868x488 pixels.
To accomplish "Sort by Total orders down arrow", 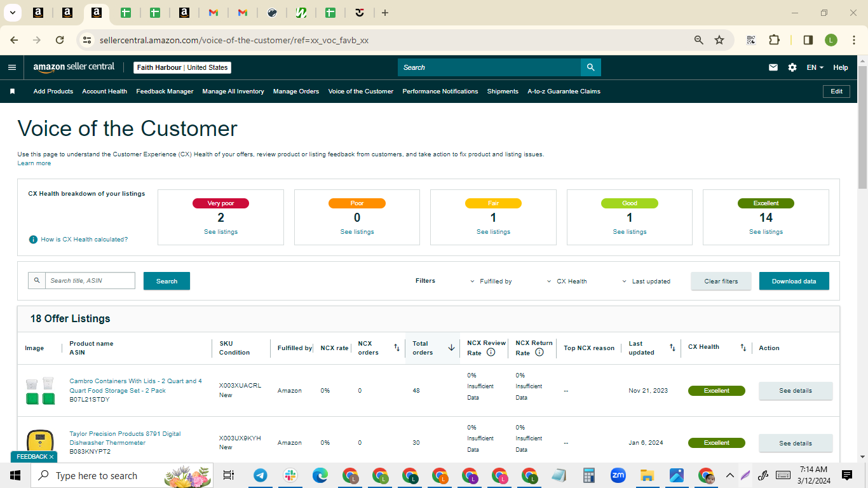I will coord(452,348).
